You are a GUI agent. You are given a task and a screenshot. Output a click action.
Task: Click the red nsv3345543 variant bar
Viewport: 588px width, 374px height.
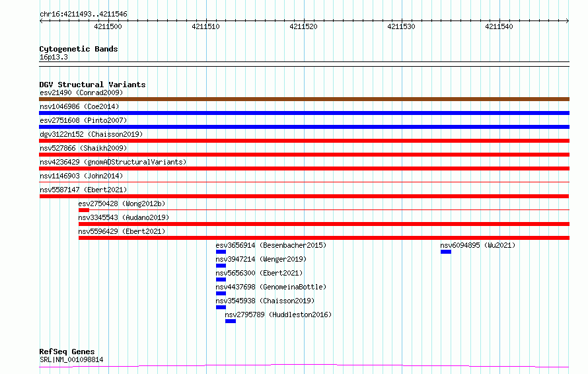coord(324,224)
